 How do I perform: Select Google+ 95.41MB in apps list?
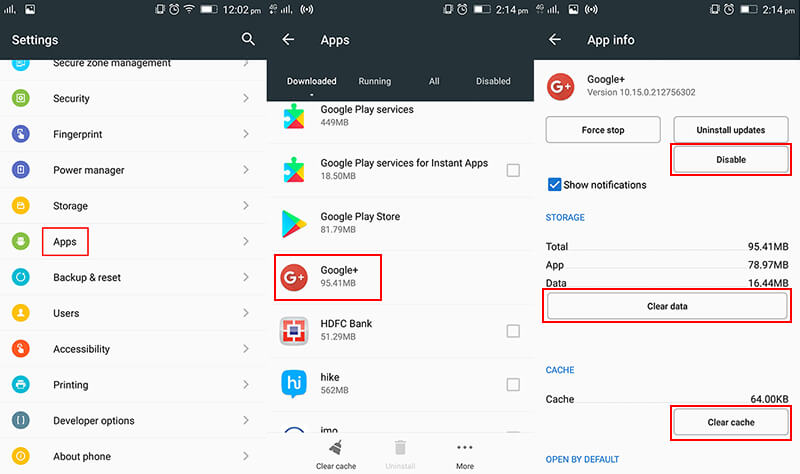click(x=401, y=277)
